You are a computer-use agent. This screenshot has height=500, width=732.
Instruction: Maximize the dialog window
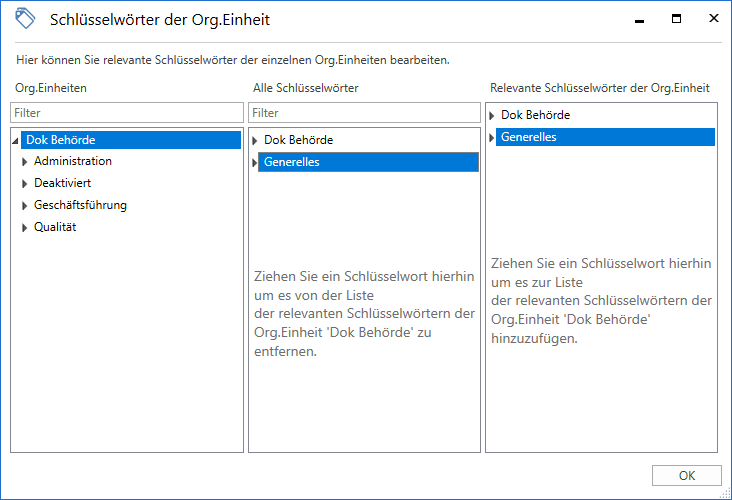(676, 19)
